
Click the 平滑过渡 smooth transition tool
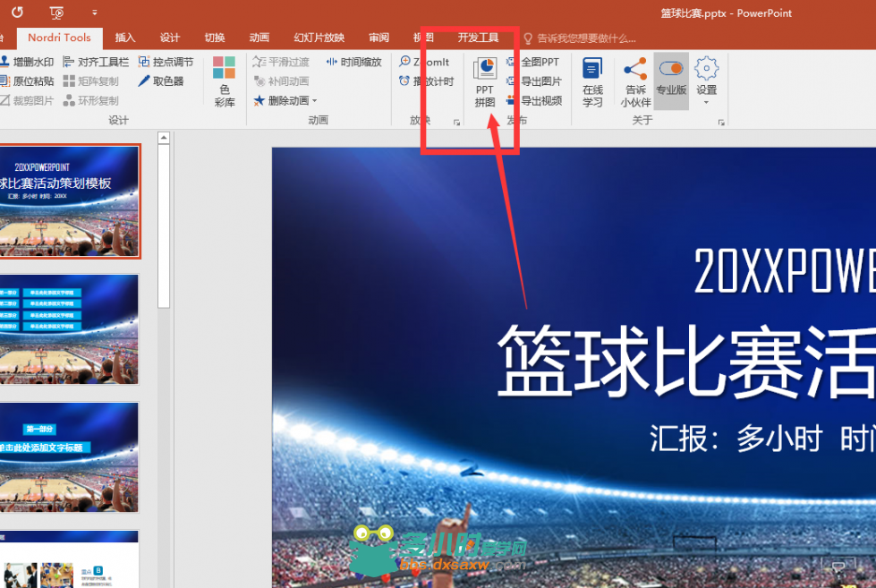(x=281, y=62)
